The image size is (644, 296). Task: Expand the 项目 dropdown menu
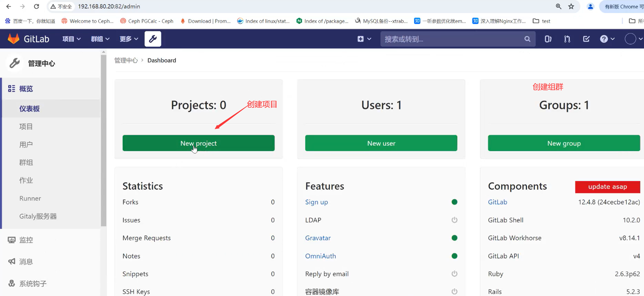click(x=71, y=39)
